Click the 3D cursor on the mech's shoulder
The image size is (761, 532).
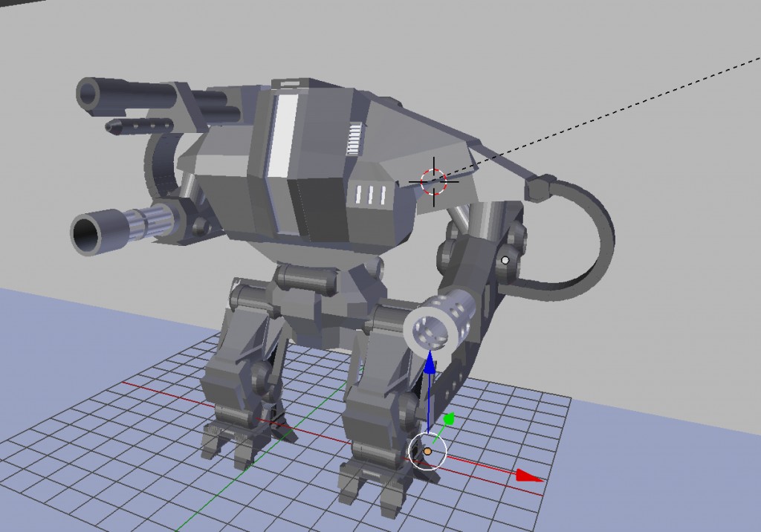click(x=433, y=181)
